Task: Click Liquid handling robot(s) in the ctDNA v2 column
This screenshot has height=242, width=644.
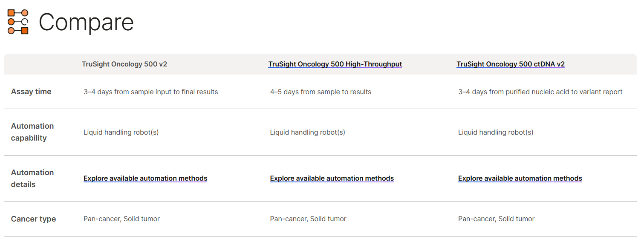Action: pyautogui.click(x=496, y=133)
